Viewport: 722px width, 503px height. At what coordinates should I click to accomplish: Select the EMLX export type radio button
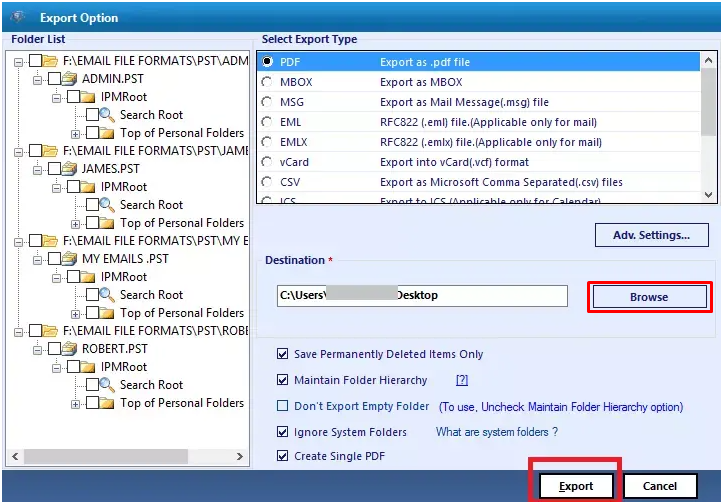pos(267,141)
